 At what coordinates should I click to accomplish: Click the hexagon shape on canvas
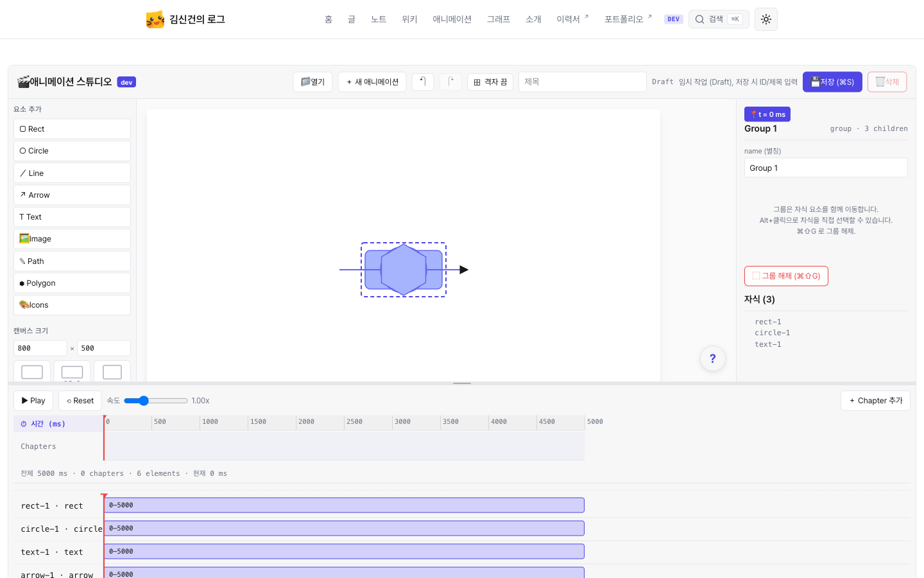tap(404, 270)
